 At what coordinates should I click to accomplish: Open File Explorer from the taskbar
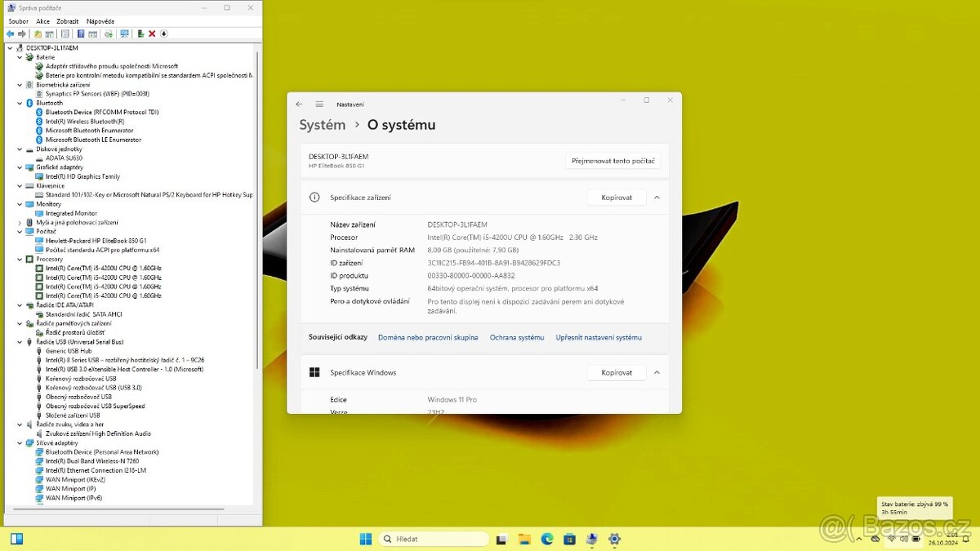[x=524, y=539]
